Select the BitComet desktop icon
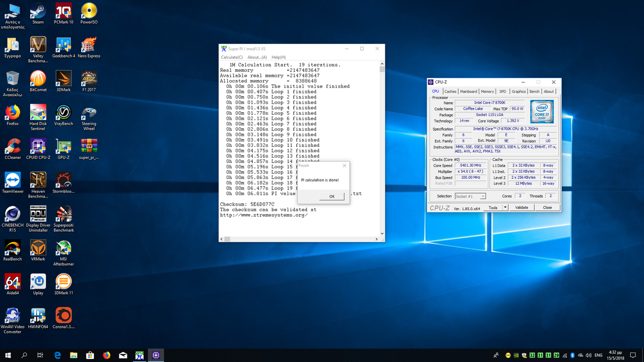Viewport: 644px width, 362px height. (38, 81)
